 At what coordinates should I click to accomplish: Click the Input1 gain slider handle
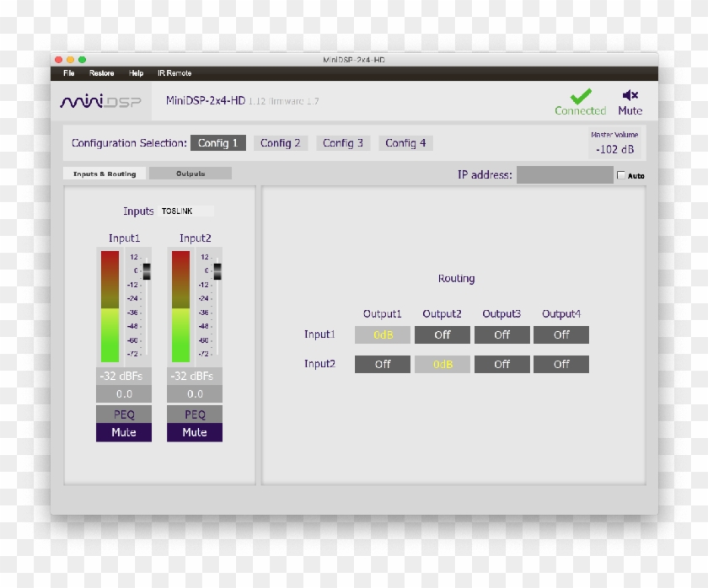tap(147, 270)
